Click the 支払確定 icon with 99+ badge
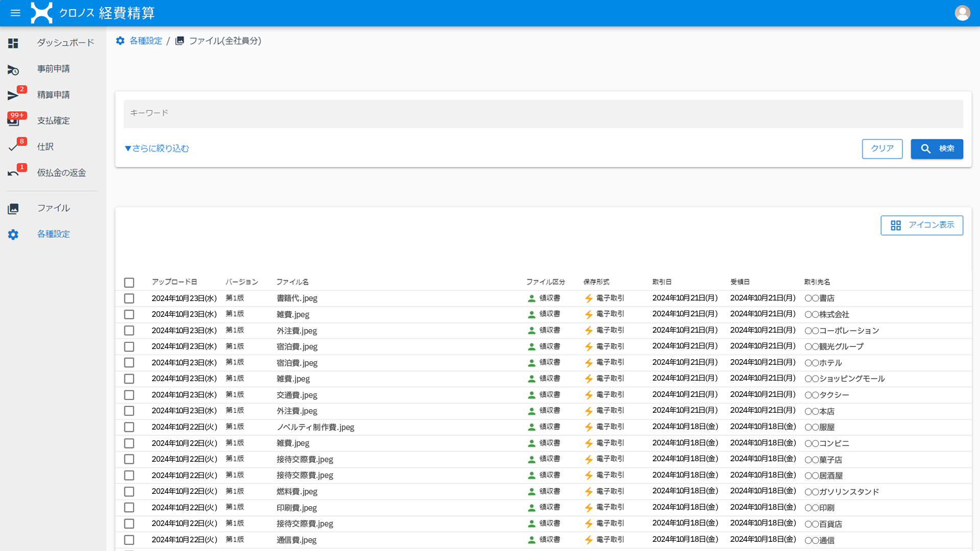Screen dimensions: 980x551 click(14, 121)
